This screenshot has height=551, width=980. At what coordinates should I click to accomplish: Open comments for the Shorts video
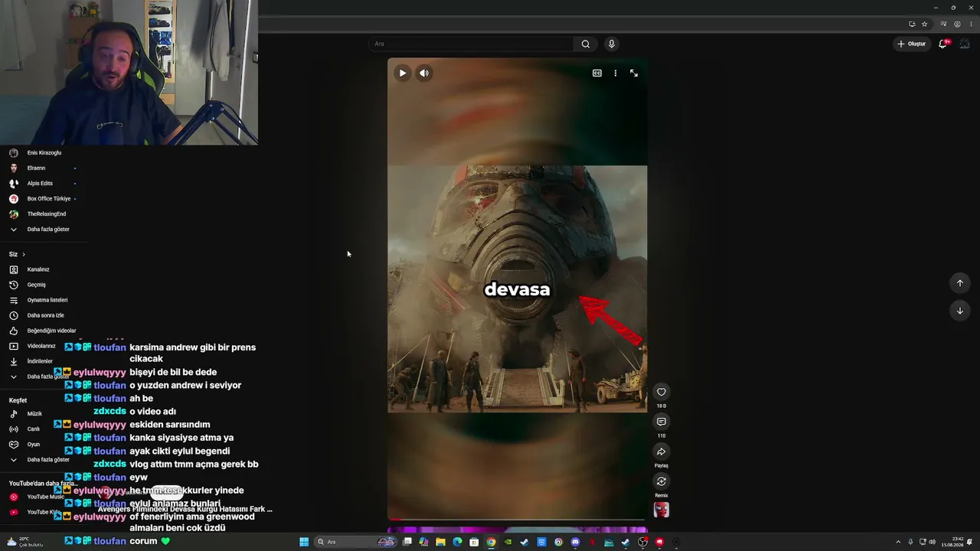661,422
